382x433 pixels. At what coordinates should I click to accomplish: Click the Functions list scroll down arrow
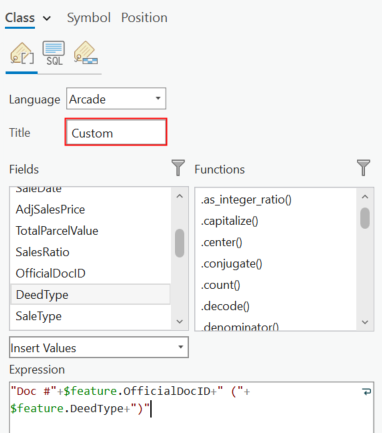click(365, 322)
